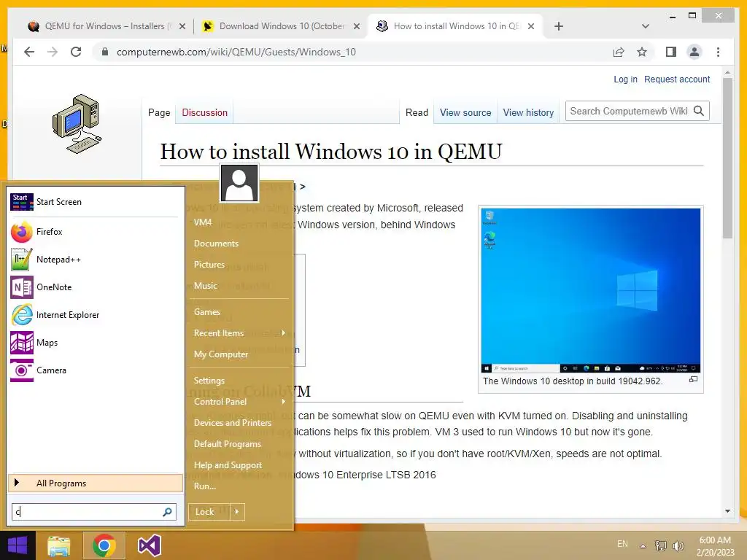Screen dimensions: 747x560
Task: Open View source tab
Action: [x=465, y=113]
